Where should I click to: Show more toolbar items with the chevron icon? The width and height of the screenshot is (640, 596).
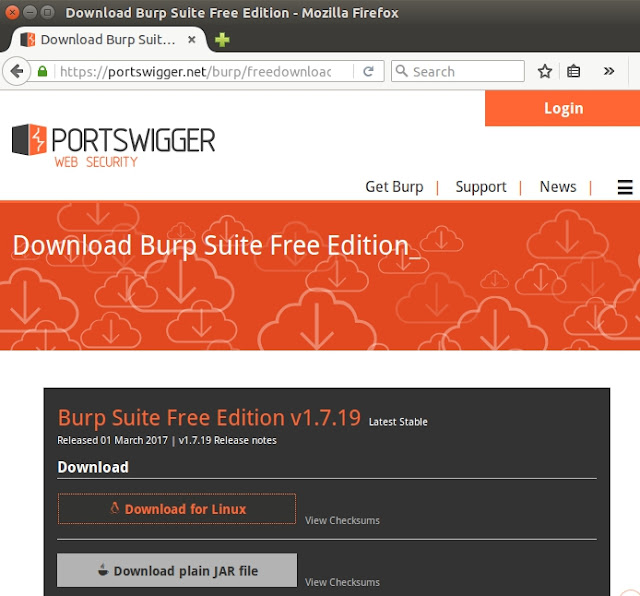point(609,71)
